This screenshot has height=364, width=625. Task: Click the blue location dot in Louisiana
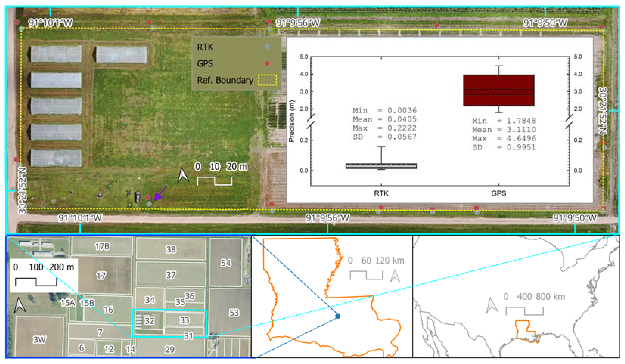pos(338,316)
